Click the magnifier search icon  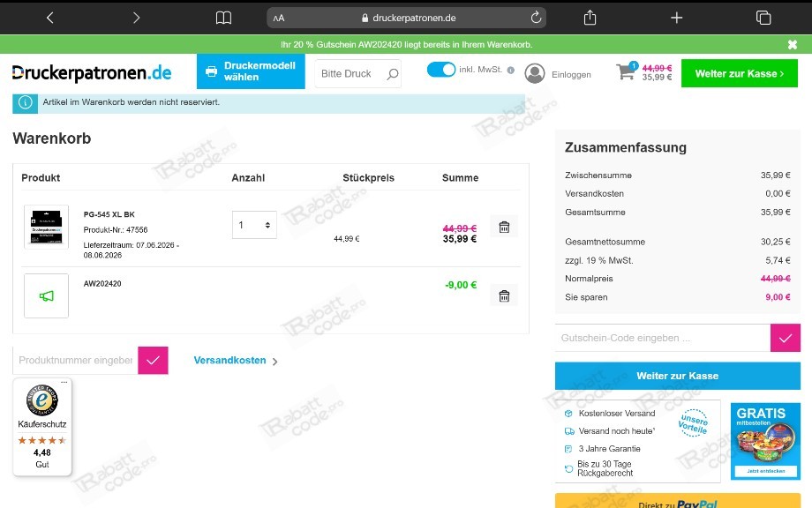click(x=393, y=74)
